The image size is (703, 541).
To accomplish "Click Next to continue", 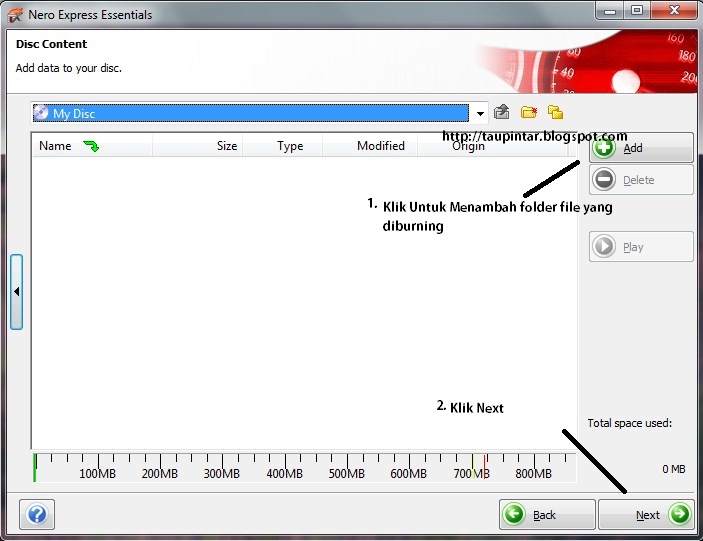I will tap(646, 515).
